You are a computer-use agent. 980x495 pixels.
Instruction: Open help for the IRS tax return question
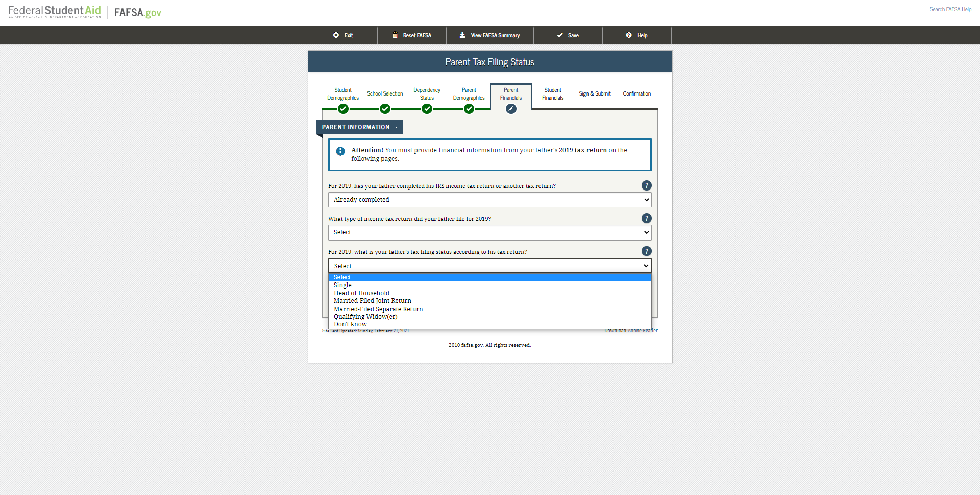[647, 185]
